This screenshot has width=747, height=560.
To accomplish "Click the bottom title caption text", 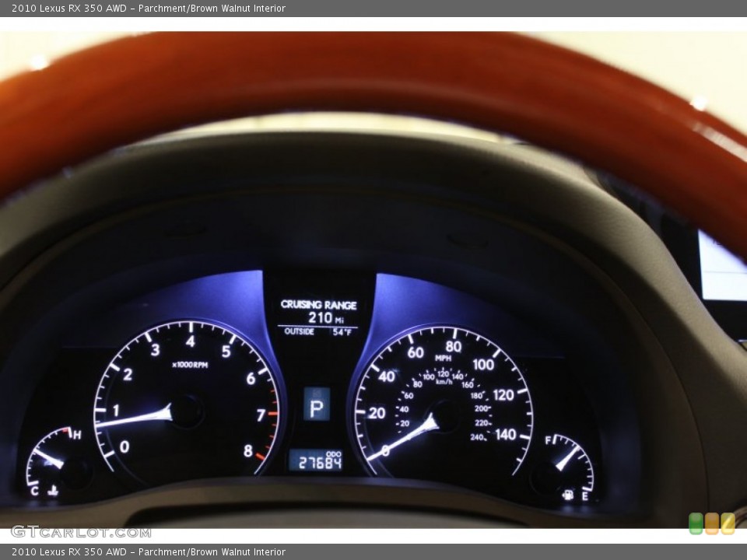I will [x=149, y=552].
